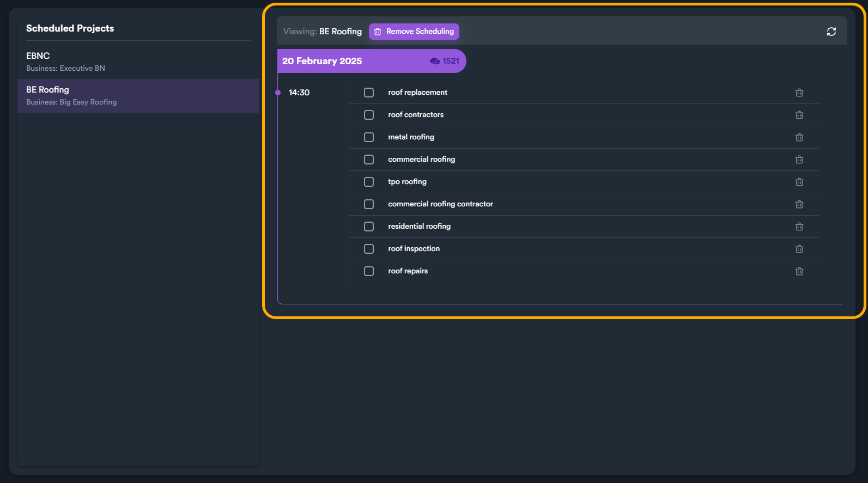868x483 pixels.
Task: Select the residential roofing checkbox
Action: (369, 227)
